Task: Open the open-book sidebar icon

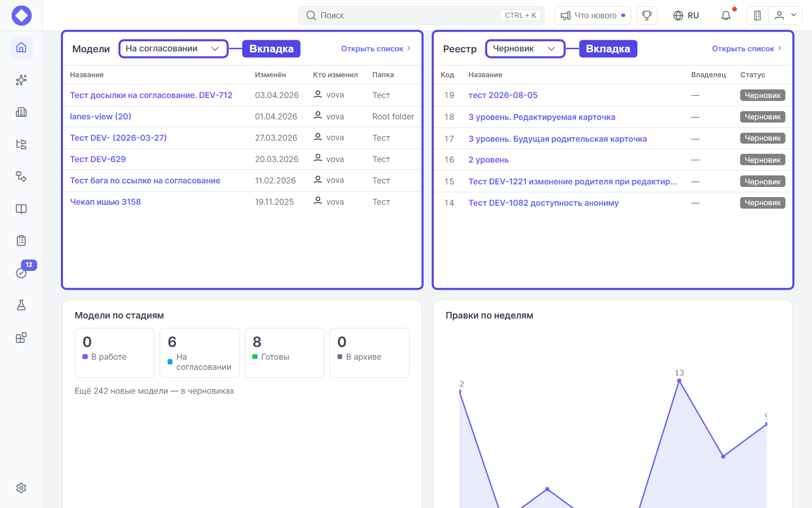Action: 21,209
